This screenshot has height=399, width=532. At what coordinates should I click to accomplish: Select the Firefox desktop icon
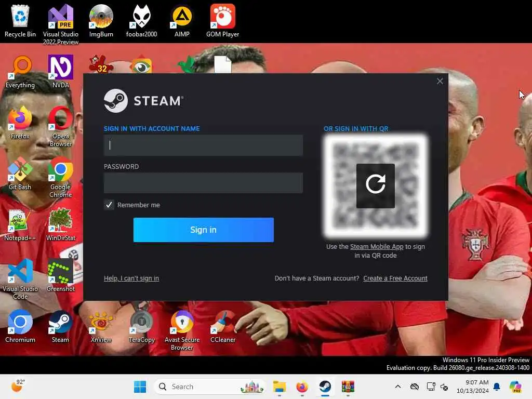(20, 123)
